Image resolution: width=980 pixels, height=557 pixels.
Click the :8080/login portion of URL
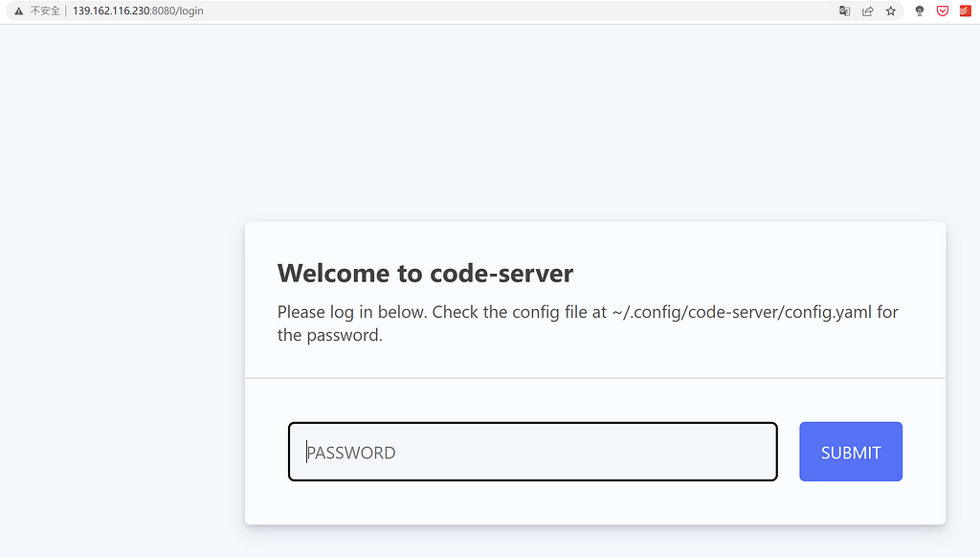pos(177,11)
